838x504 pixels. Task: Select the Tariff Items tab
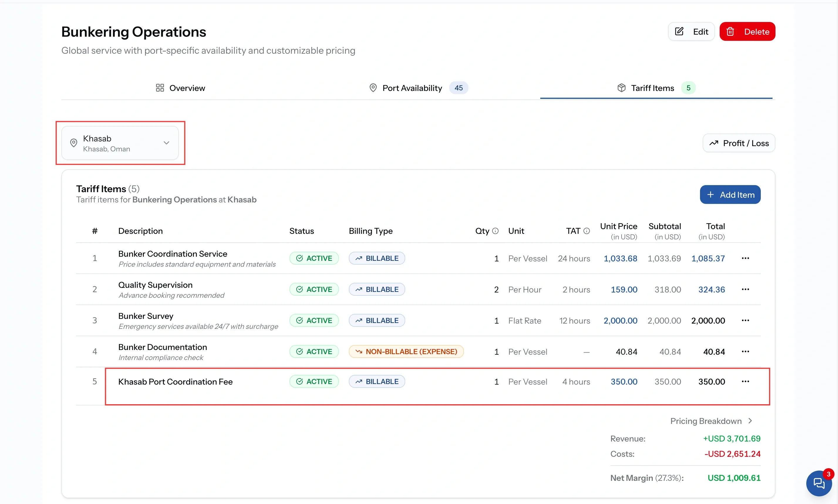coord(656,88)
